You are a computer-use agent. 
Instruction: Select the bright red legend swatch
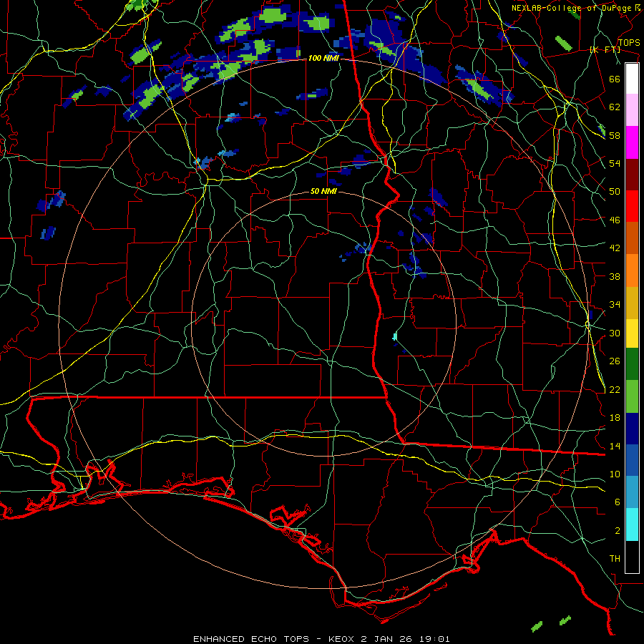[x=632, y=206]
